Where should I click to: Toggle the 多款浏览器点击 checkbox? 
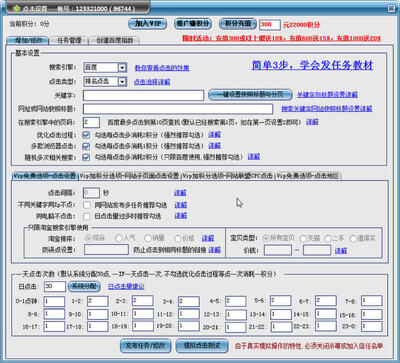pos(86,146)
